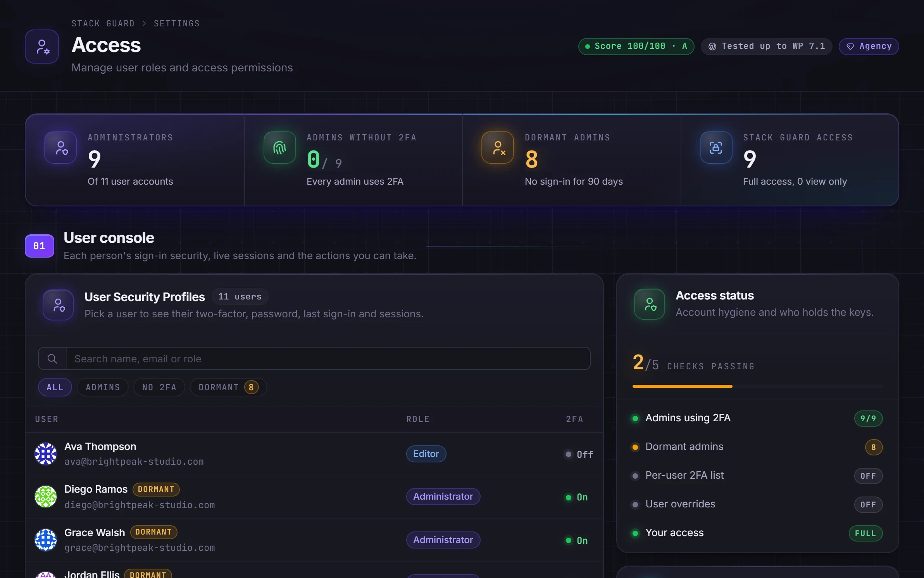Click diego@brightpeak-studio.com email

pos(140,505)
